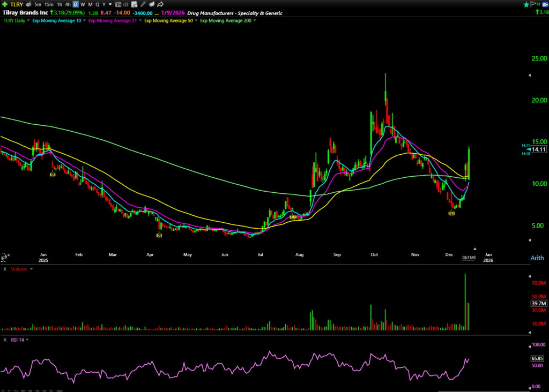Click the text template icon in toolbar
The height and width of the screenshot is (392, 549).
pos(118,4)
